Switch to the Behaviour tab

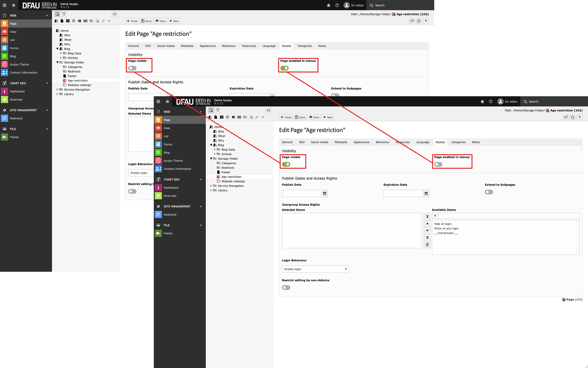[383, 142]
